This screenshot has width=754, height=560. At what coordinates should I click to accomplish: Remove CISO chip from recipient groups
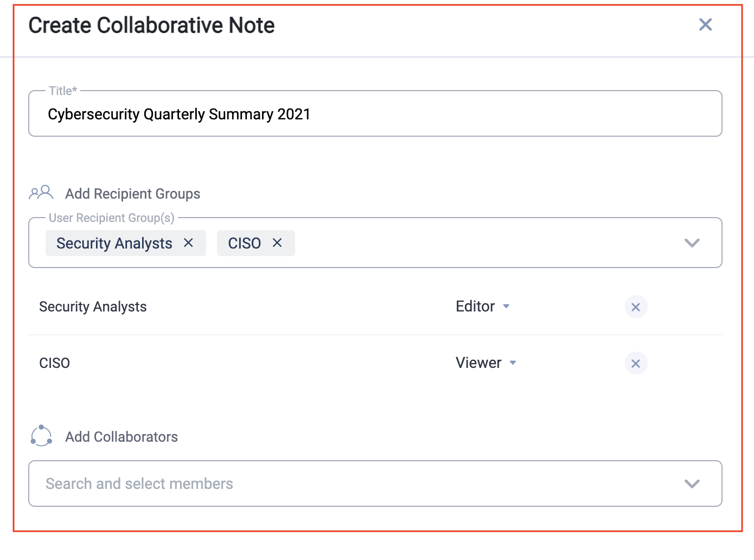[x=277, y=243]
